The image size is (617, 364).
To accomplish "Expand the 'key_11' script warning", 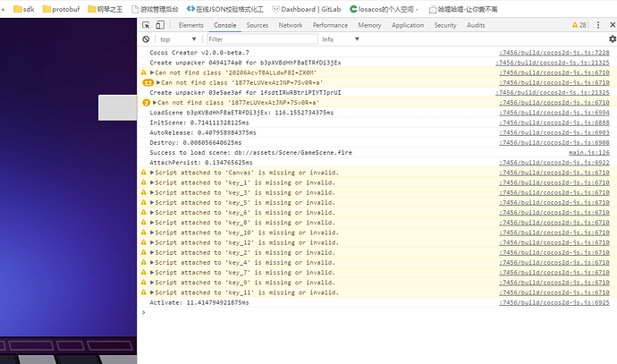I will pos(151,292).
